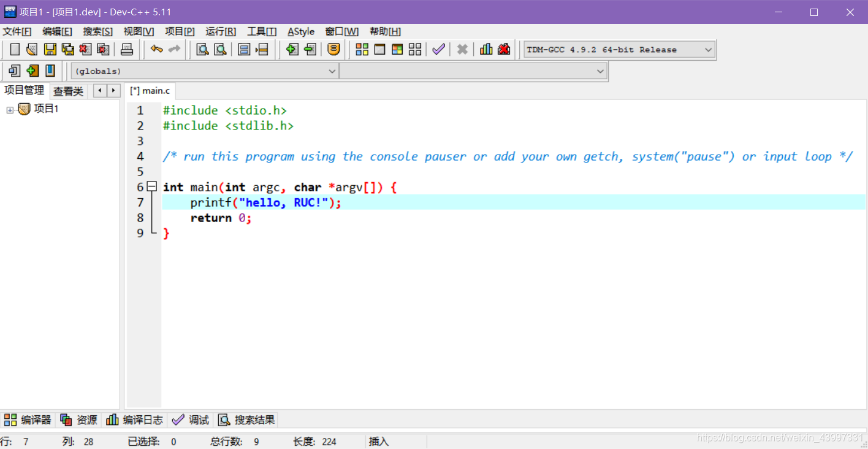Image resolution: width=868 pixels, height=449 pixels.
Task: Click the Save file toolbar icon
Action: pyautogui.click(x=50, y=50)
